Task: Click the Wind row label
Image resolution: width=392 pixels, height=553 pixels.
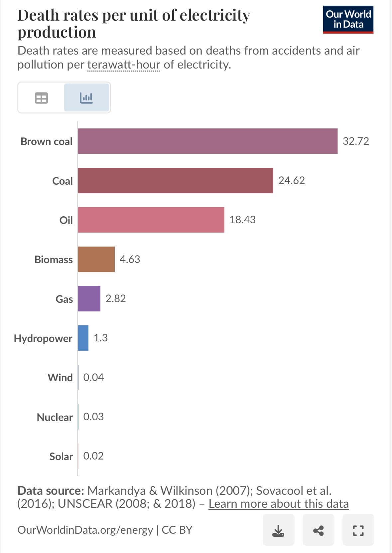Action: [60, 378]
